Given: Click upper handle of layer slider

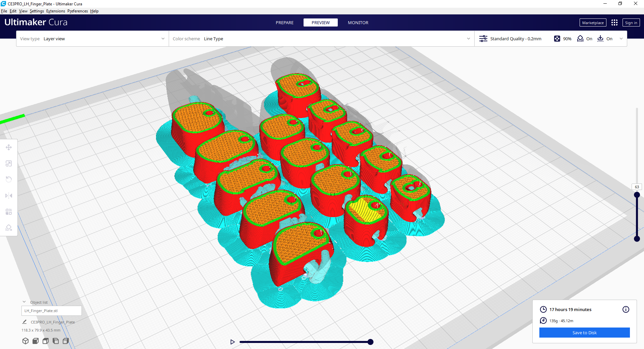Looking at the screenshot, I should 637,195.
